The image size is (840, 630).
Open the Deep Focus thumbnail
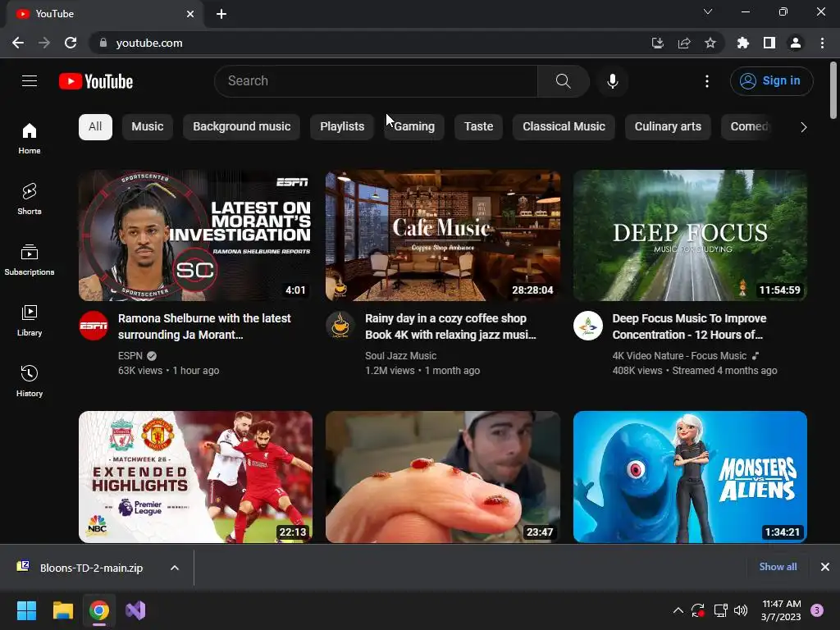click(690, 235)
